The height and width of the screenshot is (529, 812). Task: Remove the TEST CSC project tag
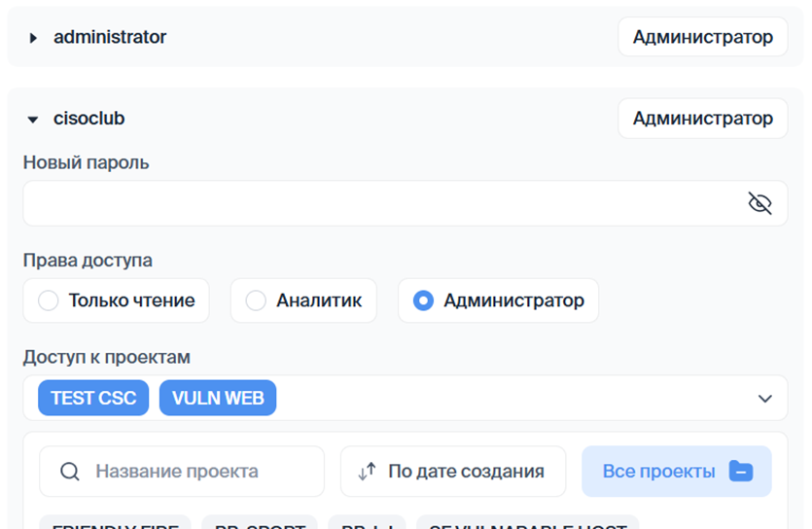93,398
